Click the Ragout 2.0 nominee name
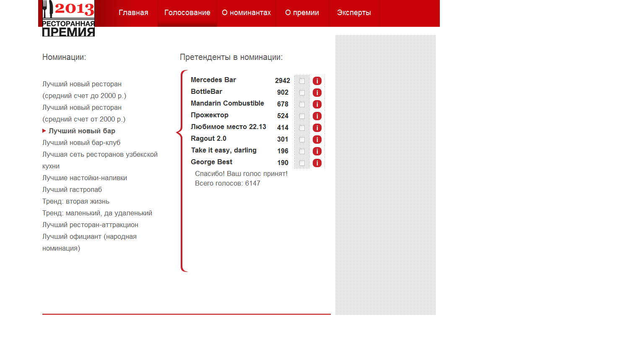This screenshot has height=362, width=644. pos(208,139)
